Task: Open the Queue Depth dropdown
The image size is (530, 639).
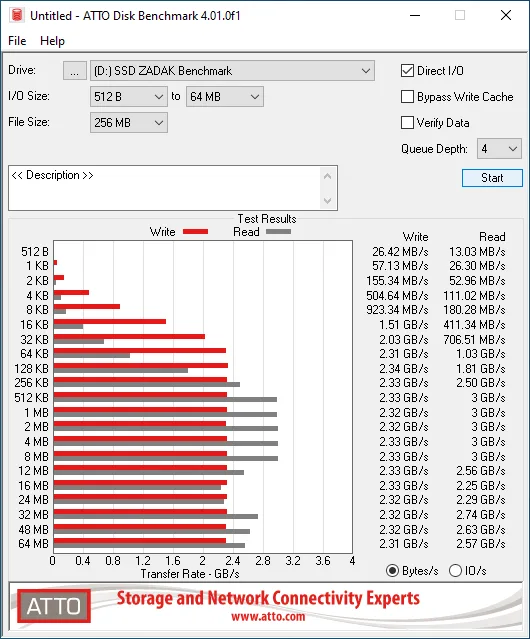Action: click(x=499, y=149)
